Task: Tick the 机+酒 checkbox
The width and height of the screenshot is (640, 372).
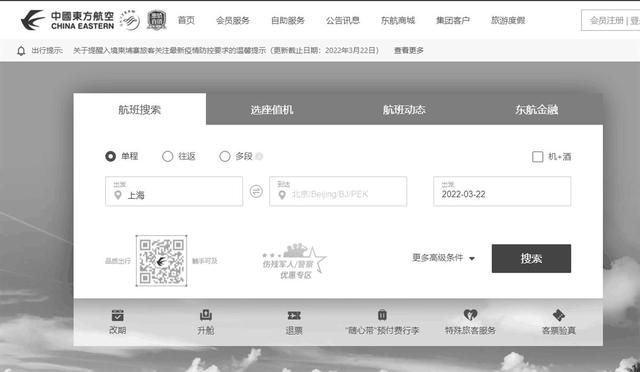Action: pos(538,156)
